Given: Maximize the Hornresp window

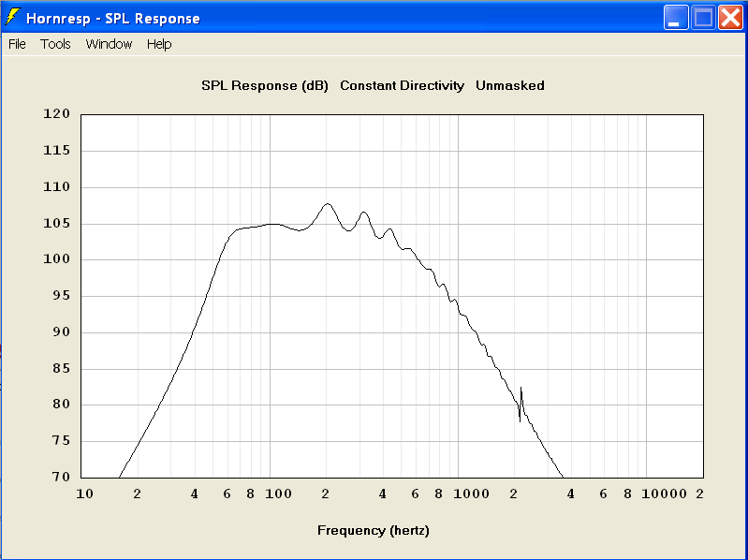Looking at the screenshot, I should pos(703,18).
